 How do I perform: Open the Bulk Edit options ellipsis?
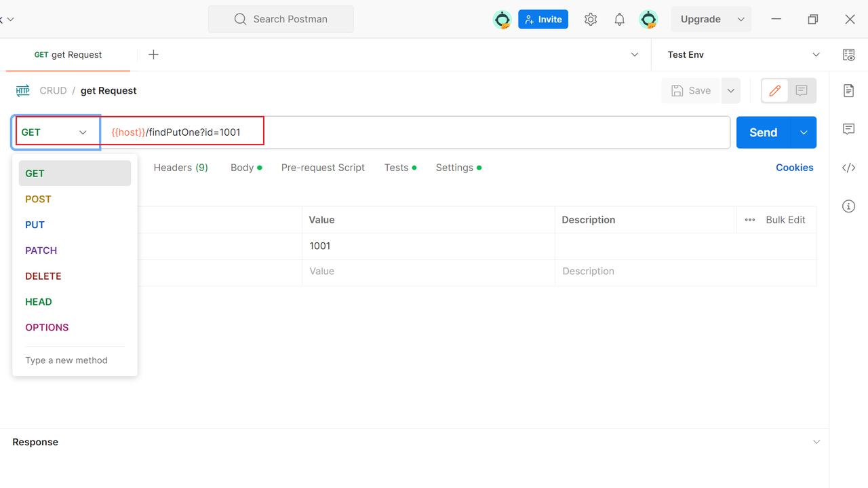(750, 220)
